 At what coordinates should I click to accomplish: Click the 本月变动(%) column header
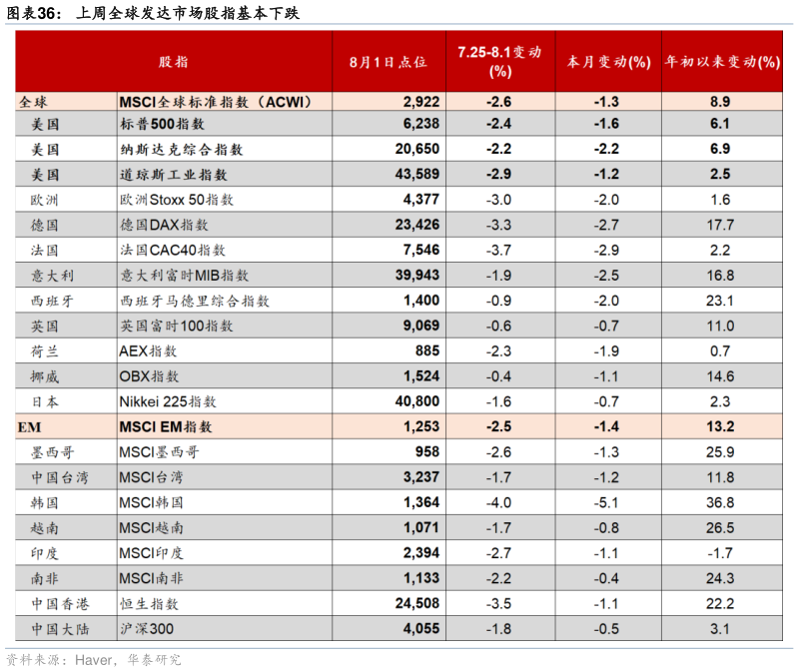(606, 61)
